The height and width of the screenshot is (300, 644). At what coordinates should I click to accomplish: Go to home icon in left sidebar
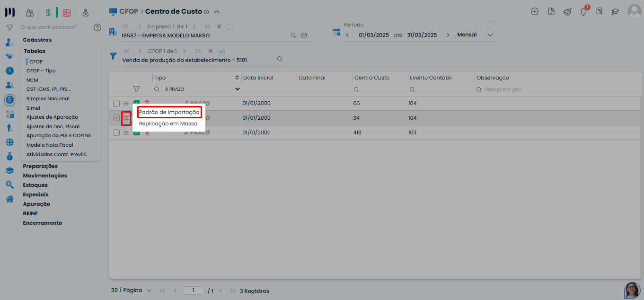click(9, 199)
